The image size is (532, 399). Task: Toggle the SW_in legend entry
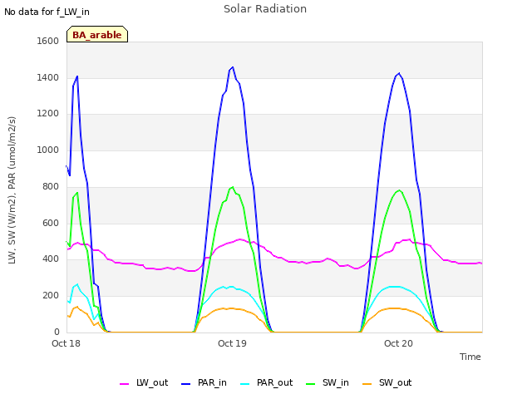click(x=328, y=383)
